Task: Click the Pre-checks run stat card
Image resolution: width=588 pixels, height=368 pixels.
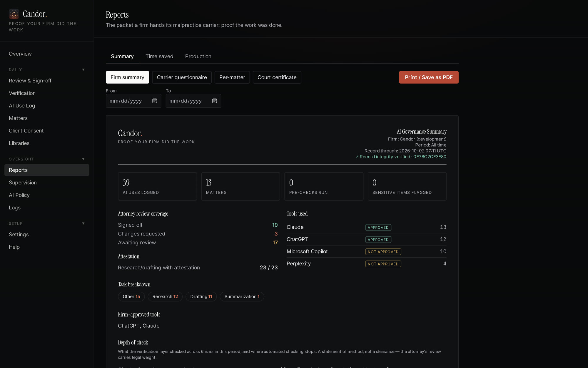Action: click(x=324, y=186)
